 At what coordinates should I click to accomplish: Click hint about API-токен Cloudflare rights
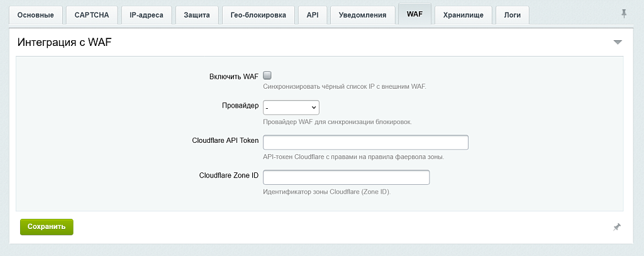tap(353, 157)
